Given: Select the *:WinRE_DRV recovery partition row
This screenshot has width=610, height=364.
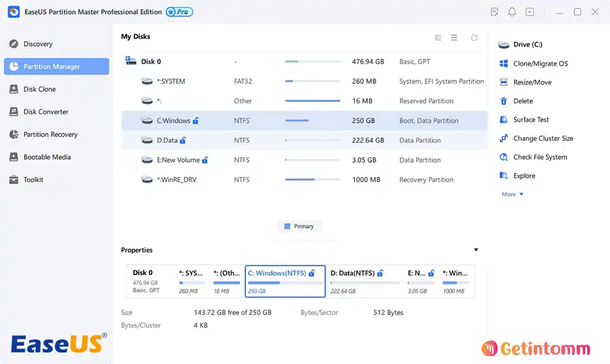Looking at the screenshot, I should click(304, 179).
